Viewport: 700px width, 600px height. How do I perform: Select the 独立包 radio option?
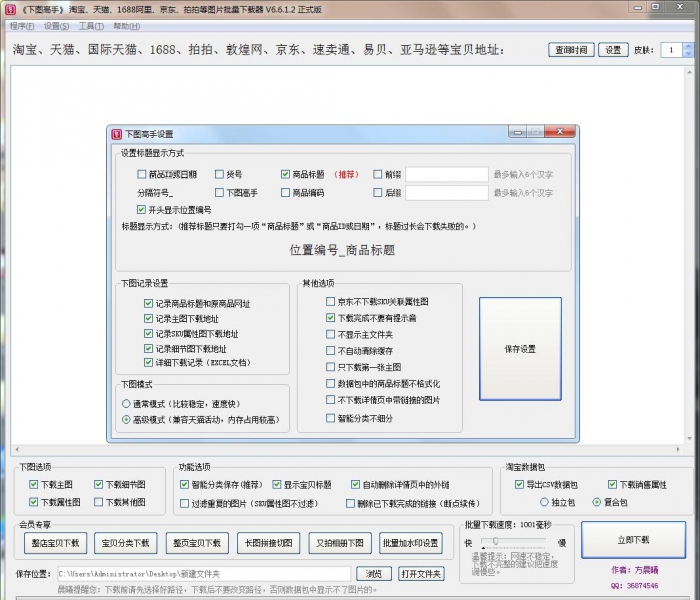[x=545, y=502]
